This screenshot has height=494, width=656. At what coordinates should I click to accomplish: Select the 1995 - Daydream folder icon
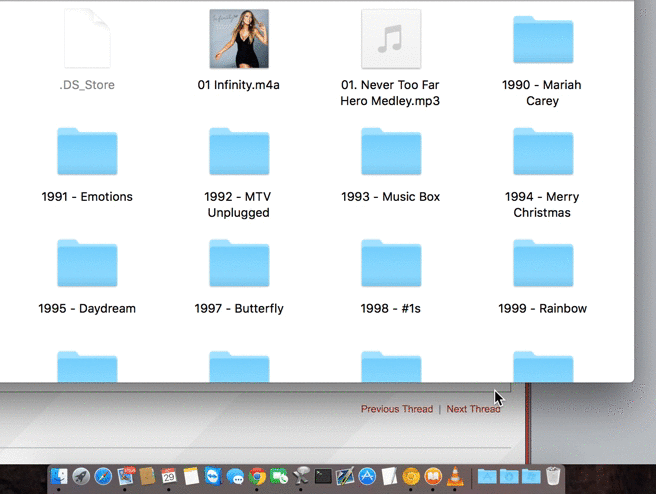pyautogui.click(x=87, y=263)
